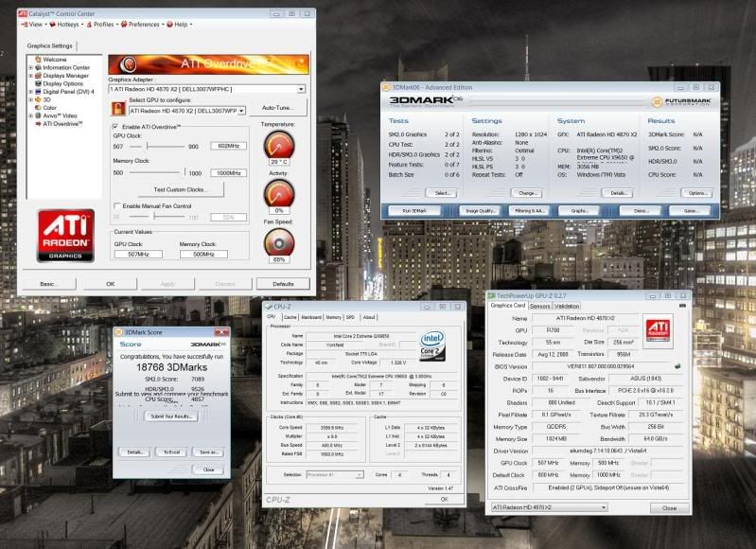756x549 pixels.
Task: Click the 3DMark Score dialog title icon
Action: pyautogui.click(x=118, y=332)
